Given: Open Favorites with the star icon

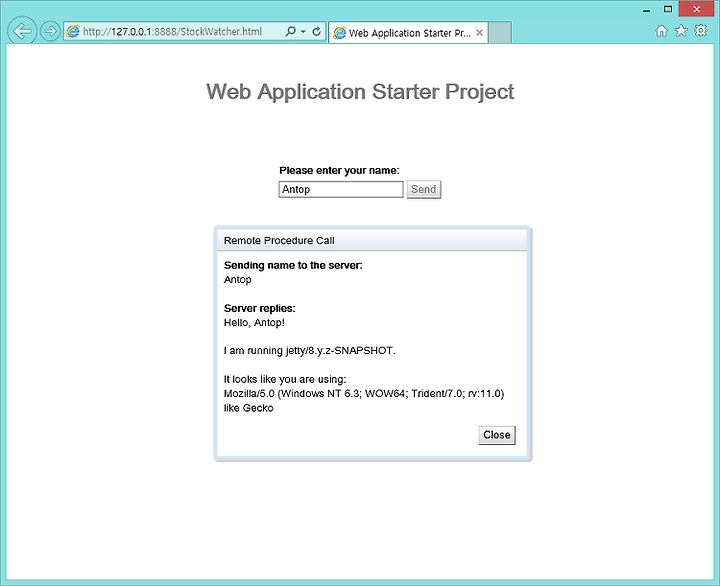Looking at the screenshot, I should click(681, 31).
